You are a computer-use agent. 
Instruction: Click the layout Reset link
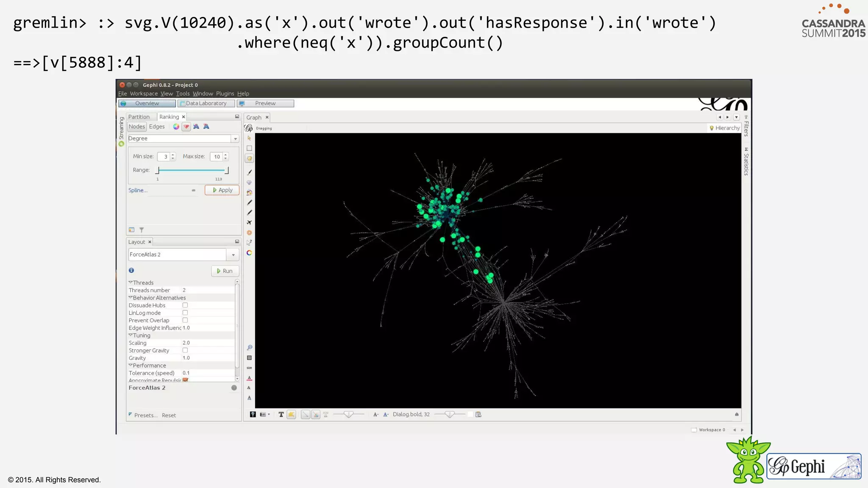[169, 416]
